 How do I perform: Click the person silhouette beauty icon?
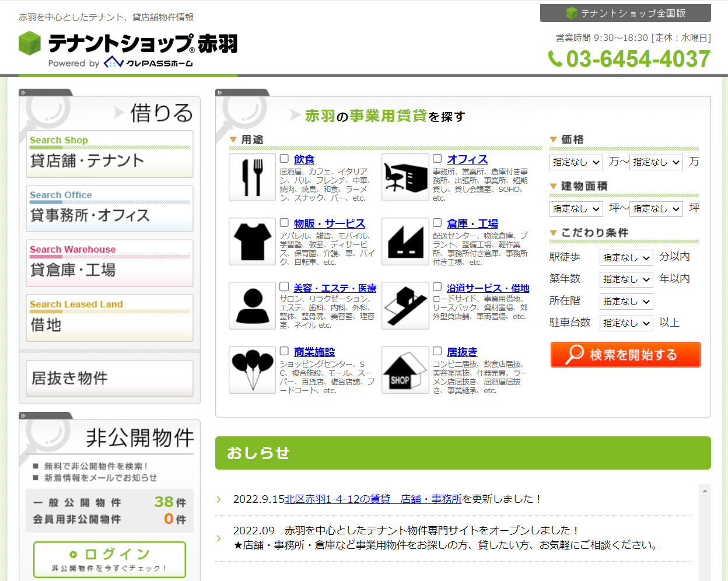pos(252,306)
